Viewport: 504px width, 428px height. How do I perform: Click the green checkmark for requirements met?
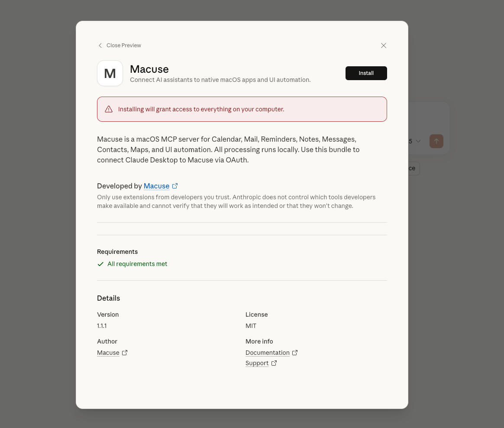point(100,264)
